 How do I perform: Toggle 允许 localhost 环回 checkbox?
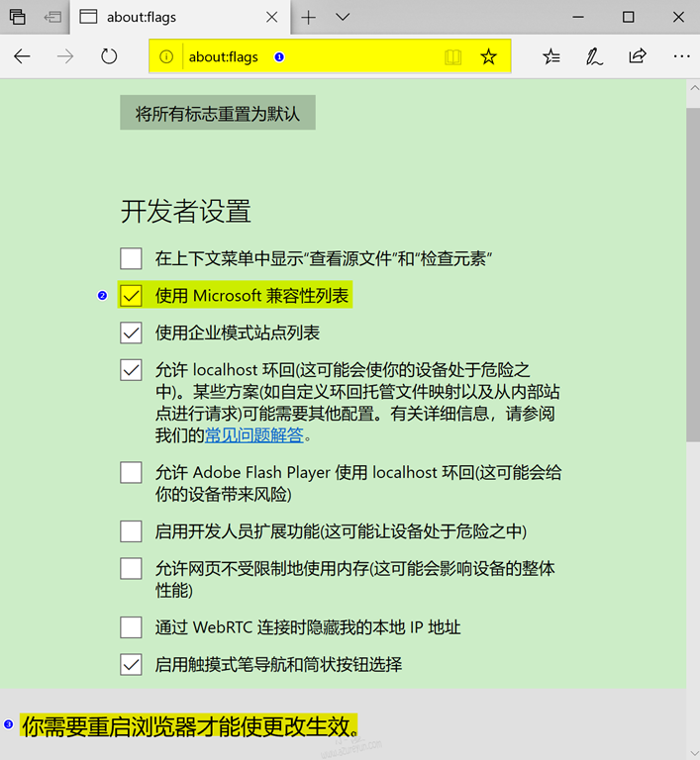pos(131,370)
